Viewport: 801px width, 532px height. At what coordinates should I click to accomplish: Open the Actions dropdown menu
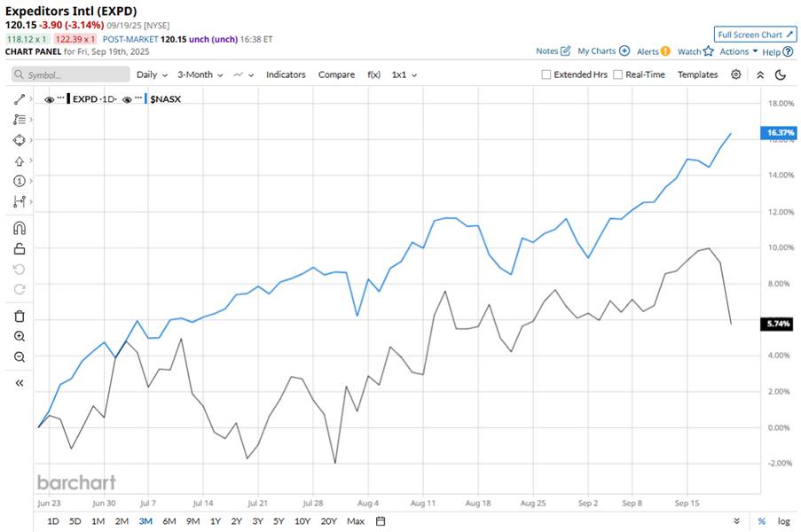(x=739, y=51)
